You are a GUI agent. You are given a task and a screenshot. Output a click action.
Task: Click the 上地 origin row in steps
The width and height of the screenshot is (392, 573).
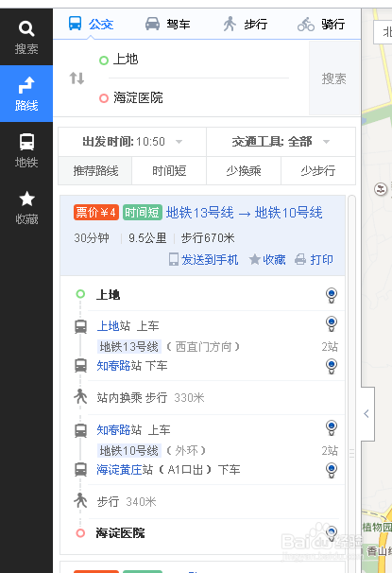[108, 295]
